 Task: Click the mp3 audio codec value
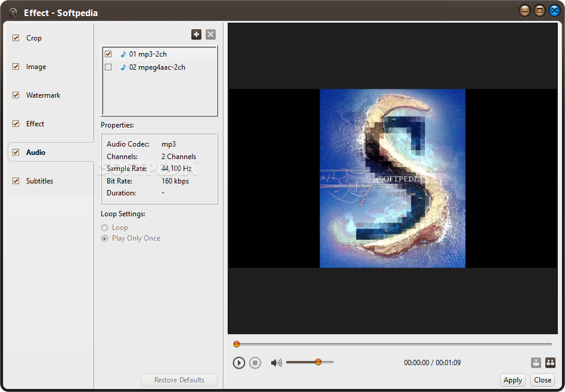[169, 144]
